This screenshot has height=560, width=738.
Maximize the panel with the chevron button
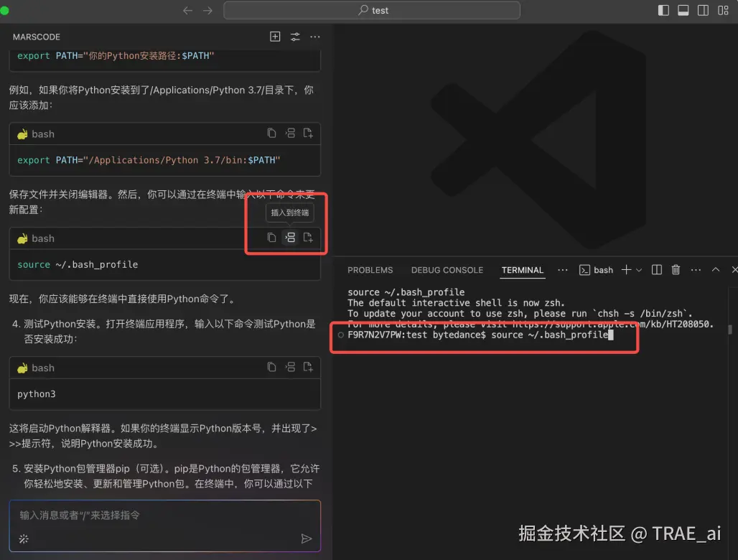714,269
